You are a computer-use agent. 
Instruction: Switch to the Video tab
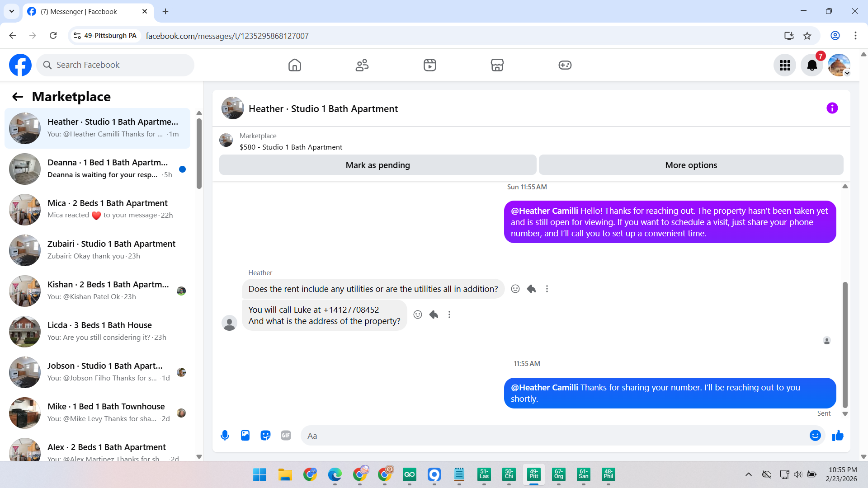point(429,66)
